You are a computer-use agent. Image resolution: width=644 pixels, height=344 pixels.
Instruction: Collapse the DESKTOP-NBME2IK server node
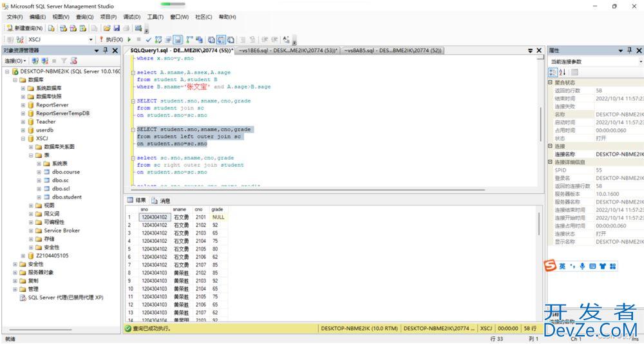click(7, 72)
